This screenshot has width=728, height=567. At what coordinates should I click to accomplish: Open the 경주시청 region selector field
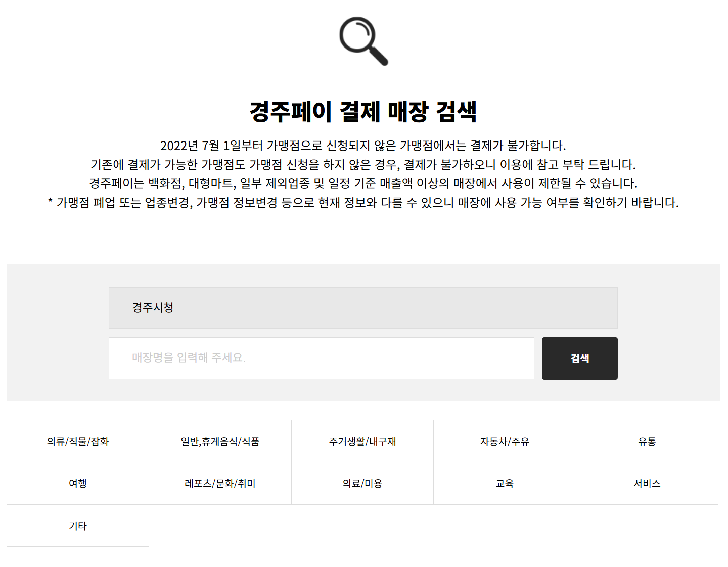(363, 308)
